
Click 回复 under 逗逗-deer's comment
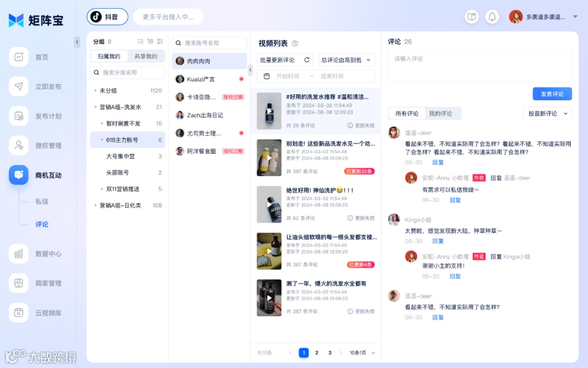click(x=438, y=162)
